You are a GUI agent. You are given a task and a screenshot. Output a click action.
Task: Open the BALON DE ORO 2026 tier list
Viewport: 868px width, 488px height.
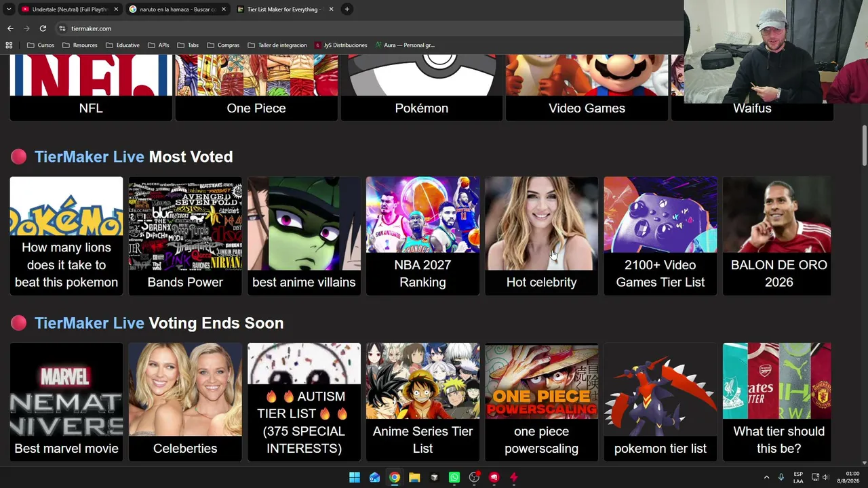point(777,236)
